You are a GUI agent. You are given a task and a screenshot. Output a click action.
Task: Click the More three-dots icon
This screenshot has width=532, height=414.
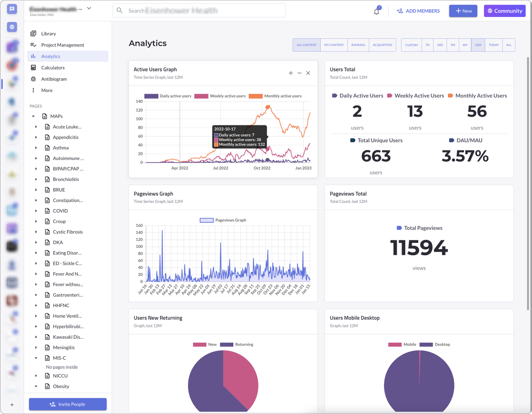(33, 90)
